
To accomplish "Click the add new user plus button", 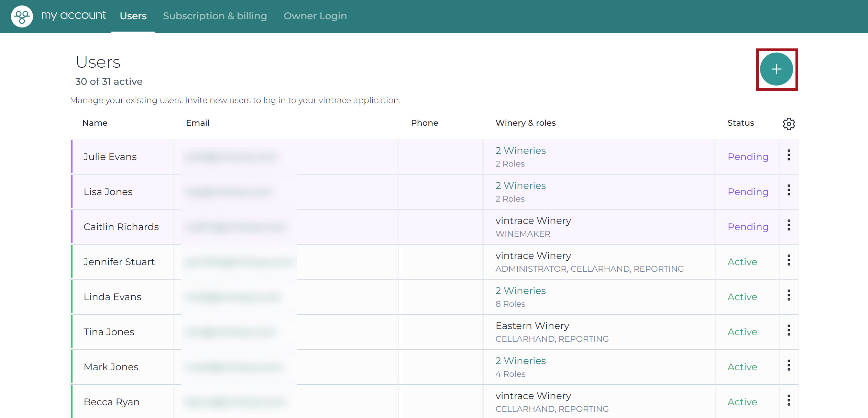I will click(x=776, y=69).
